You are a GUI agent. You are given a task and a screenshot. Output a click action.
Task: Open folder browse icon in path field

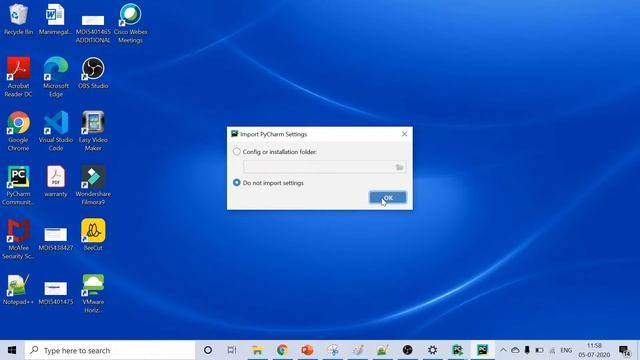(x=399, y=167)
